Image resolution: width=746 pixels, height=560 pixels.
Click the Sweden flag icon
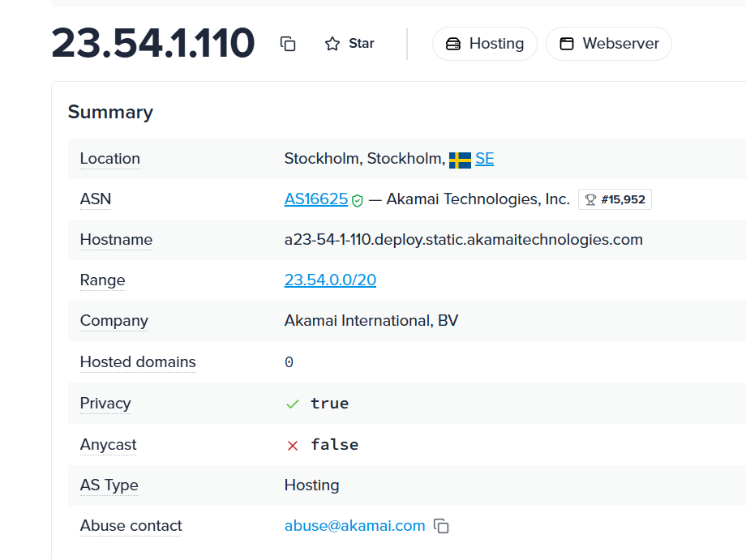(x=460, y=160)
